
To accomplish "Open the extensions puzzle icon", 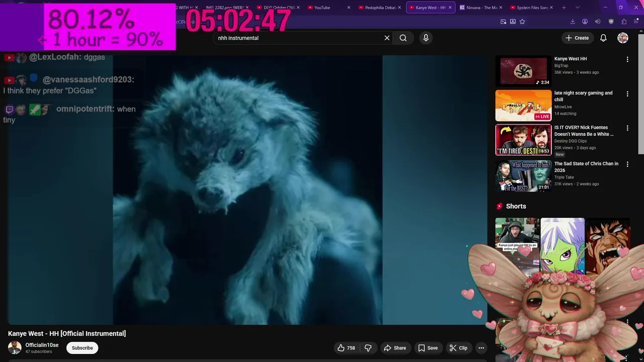I will 624,22.
